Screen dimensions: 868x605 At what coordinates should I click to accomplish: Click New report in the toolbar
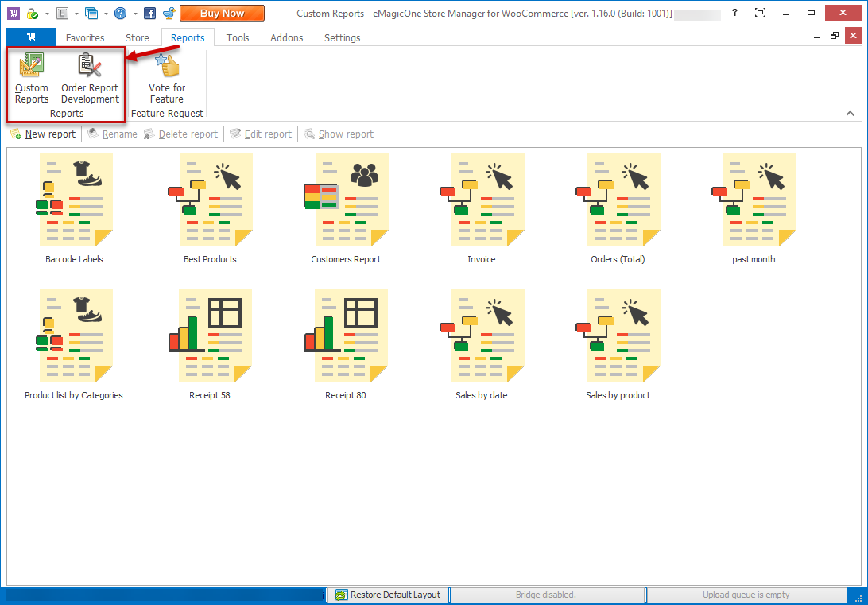[x=43, y=134]
